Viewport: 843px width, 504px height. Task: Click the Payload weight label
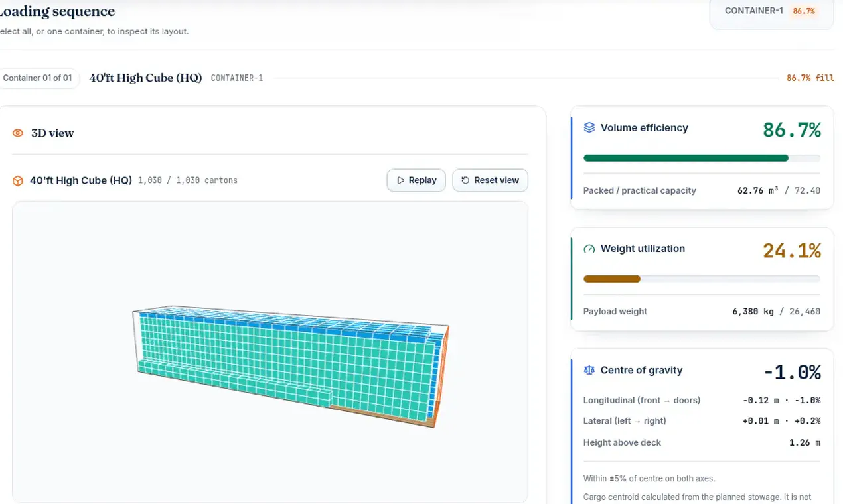tap(615, 311)
